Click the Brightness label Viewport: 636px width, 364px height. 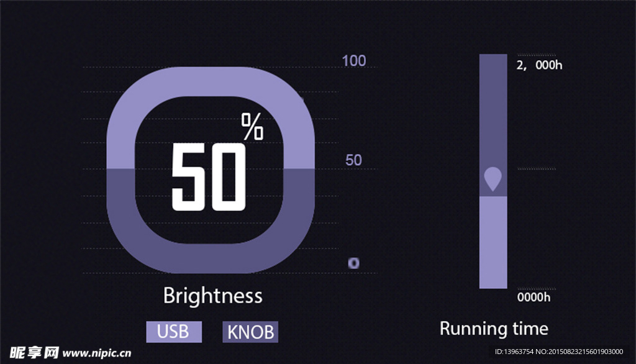pyautogui.click(x=212, y=296)
